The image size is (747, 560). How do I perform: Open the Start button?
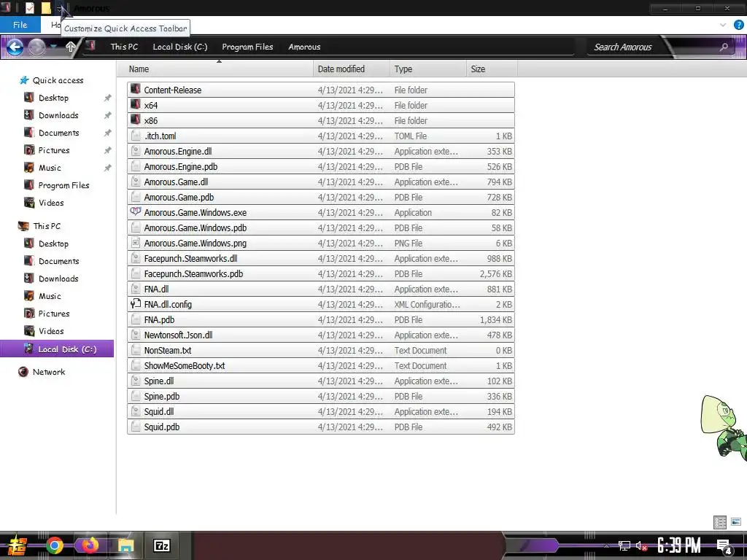click(x=17, y=545)
